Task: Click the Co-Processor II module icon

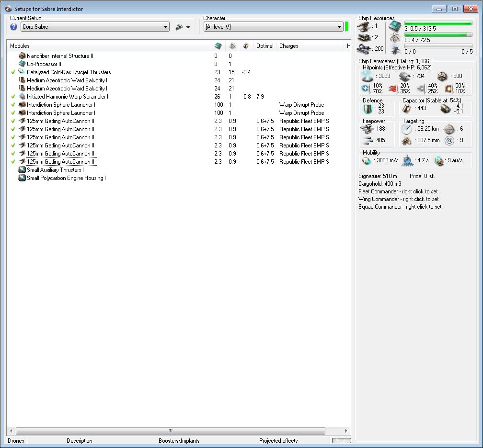Action: [22, 64]
